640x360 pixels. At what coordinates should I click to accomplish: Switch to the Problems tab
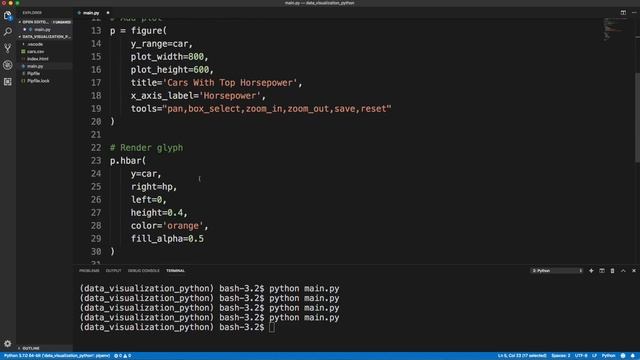89,271
